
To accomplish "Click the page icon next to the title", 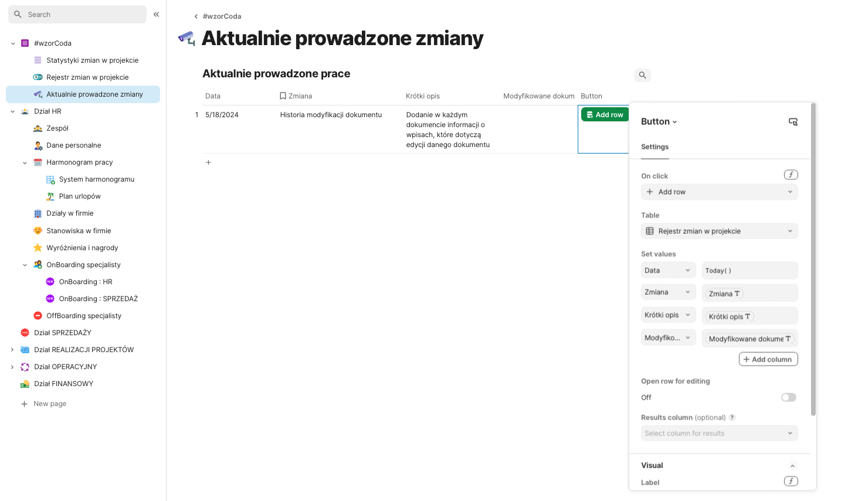I will click(187, 39).
